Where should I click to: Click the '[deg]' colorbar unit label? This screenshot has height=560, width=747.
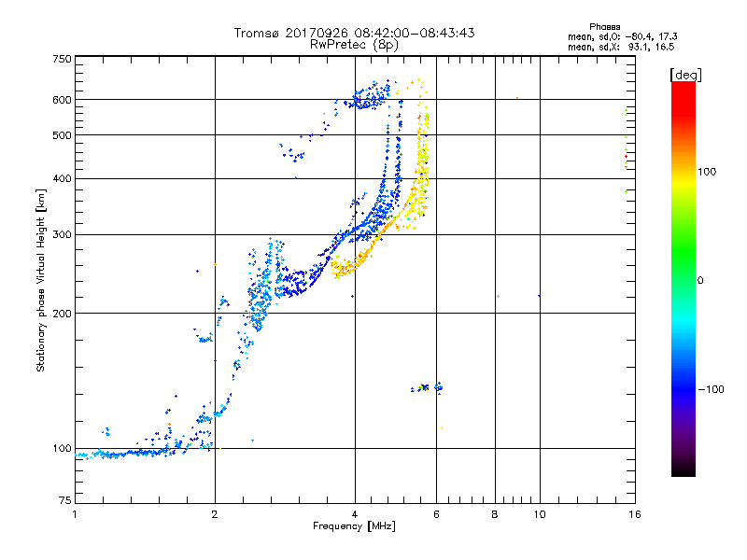(685, 75)
